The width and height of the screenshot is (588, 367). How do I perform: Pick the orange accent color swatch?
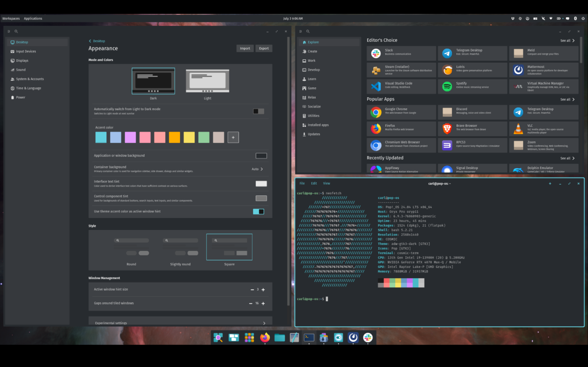(x=174, y=137)
